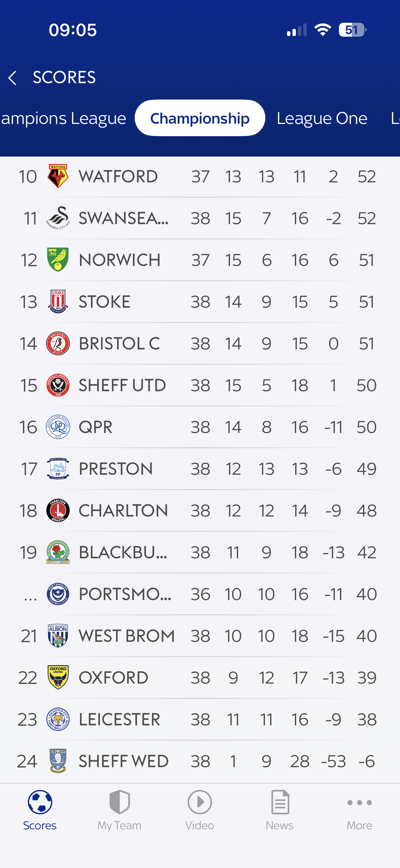This screenshot has width=400, height=868.
Task: Tap the Watford club crest
Action: point(58,176)
